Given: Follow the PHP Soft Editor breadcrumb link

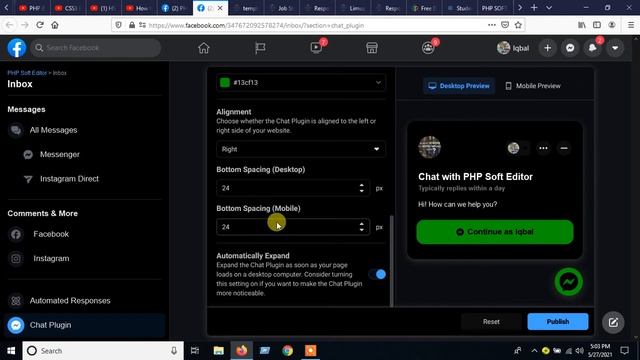Looking at the screenshot, I should click(27, 73).
